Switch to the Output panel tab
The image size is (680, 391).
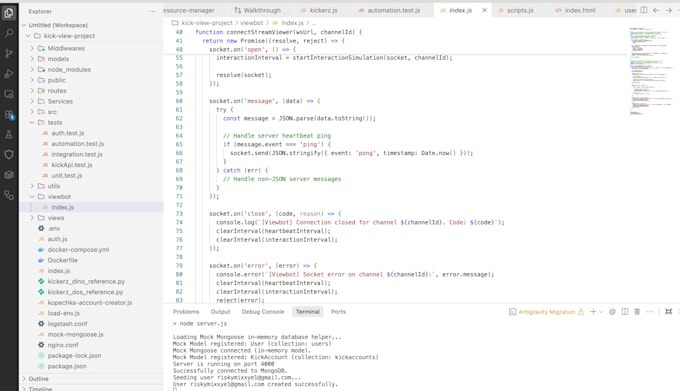pyautogui.click(x=220, y=312)
